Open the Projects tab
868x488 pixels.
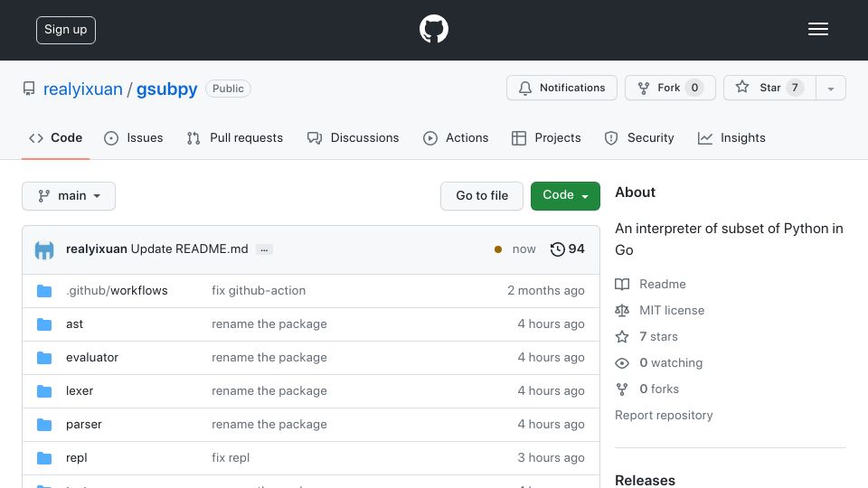[x=546, y=137]
